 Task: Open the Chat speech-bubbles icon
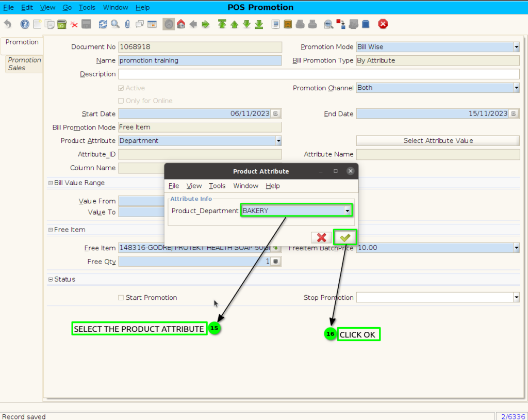[139, 24]
